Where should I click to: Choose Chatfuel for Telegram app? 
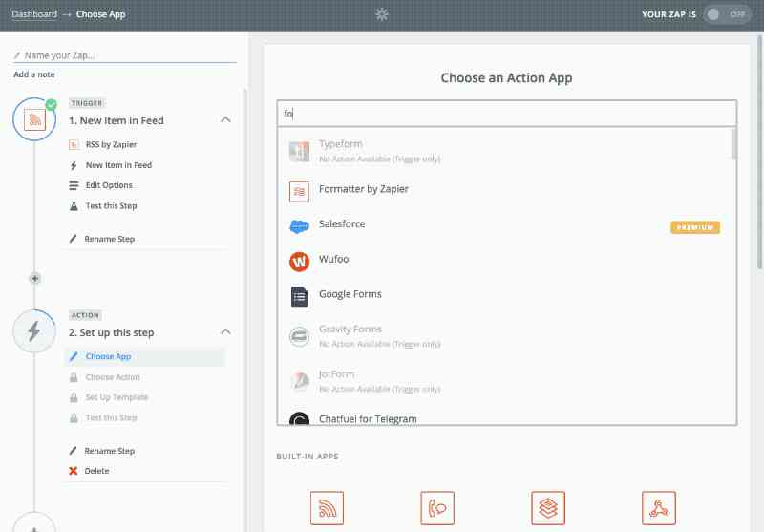tap(507, 418)
